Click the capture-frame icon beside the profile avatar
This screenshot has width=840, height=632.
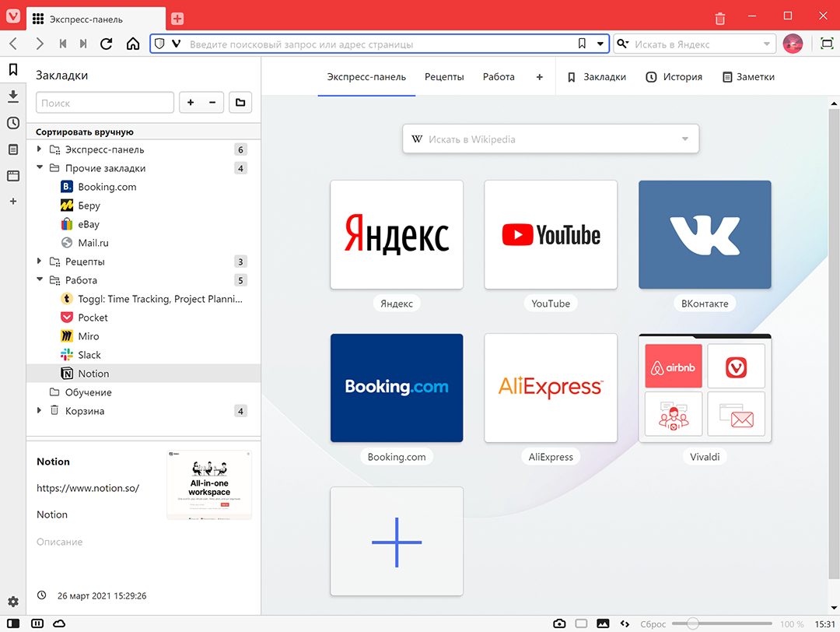click(x=827, y=44)
